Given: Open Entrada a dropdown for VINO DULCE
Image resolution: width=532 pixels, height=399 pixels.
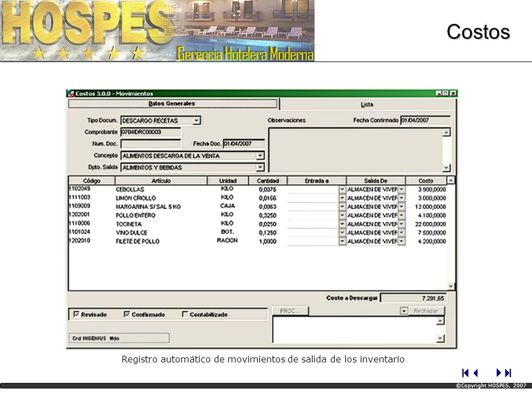Looking at the screenshot, I should [x=342, y=232].
